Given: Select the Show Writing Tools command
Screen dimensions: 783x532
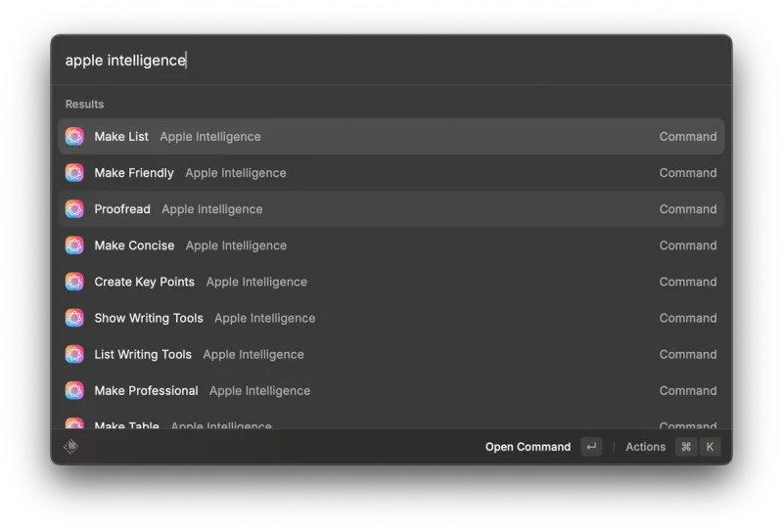Looking at the screenshot, I should [391, 318].
